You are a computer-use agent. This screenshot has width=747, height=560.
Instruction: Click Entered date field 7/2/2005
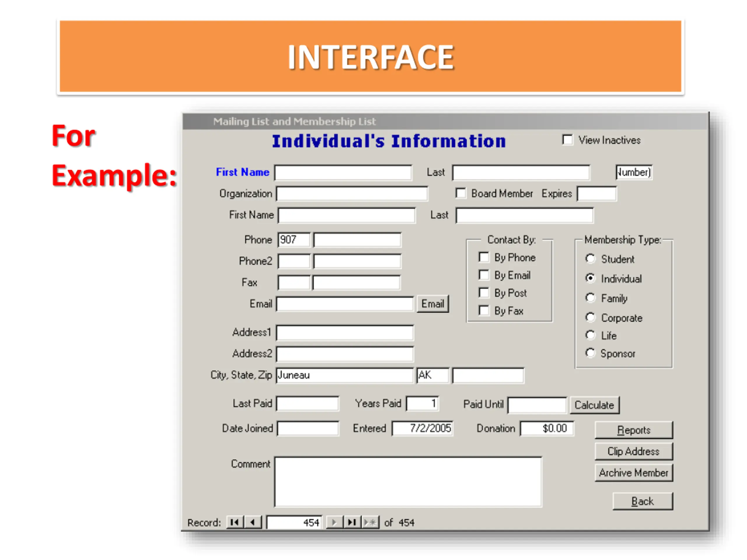click(423, 428)
